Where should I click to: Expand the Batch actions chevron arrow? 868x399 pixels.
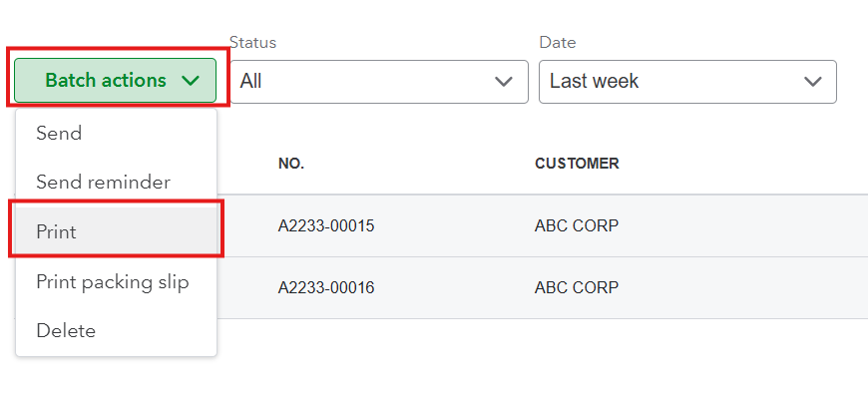pyautogui.click(x=192, y=81)
